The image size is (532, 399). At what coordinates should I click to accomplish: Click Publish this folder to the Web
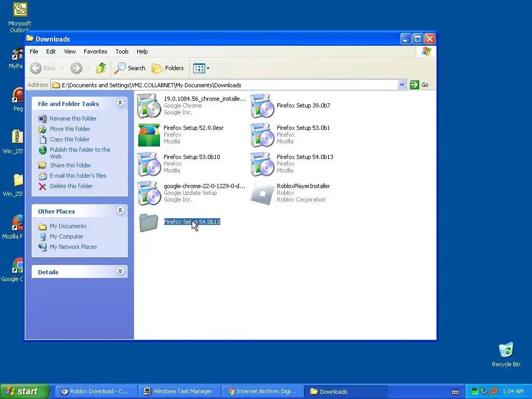point(79,153)
